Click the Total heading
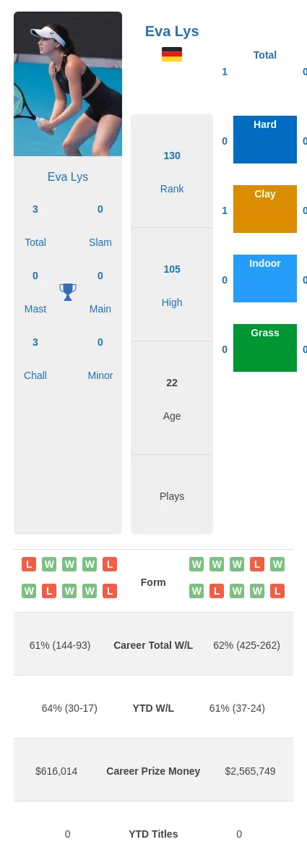The image size is (307, 868). pos(265,55)
